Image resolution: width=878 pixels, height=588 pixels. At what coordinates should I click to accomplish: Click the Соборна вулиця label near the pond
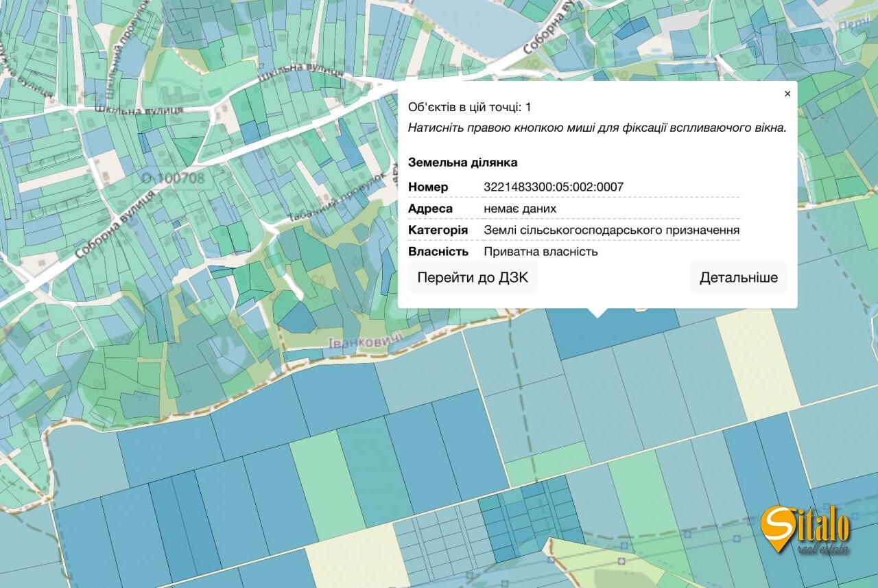(550, 31)
